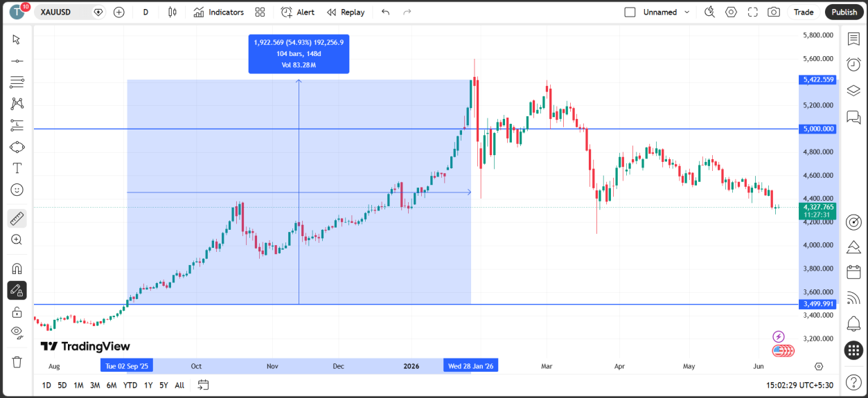Select the trend line drawing tool
The height and width of the screenshot is (398, 868).
point(17,61)
